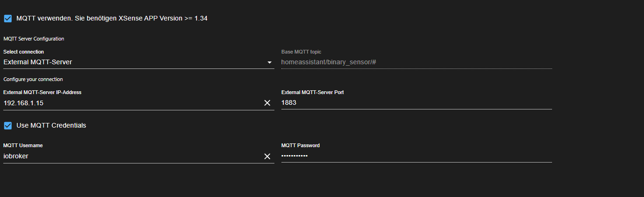The width and height of the screenshot is (644, 197).
Task: Click the "MQTT Server Configuration" heading
Action: tap(34, 39)
